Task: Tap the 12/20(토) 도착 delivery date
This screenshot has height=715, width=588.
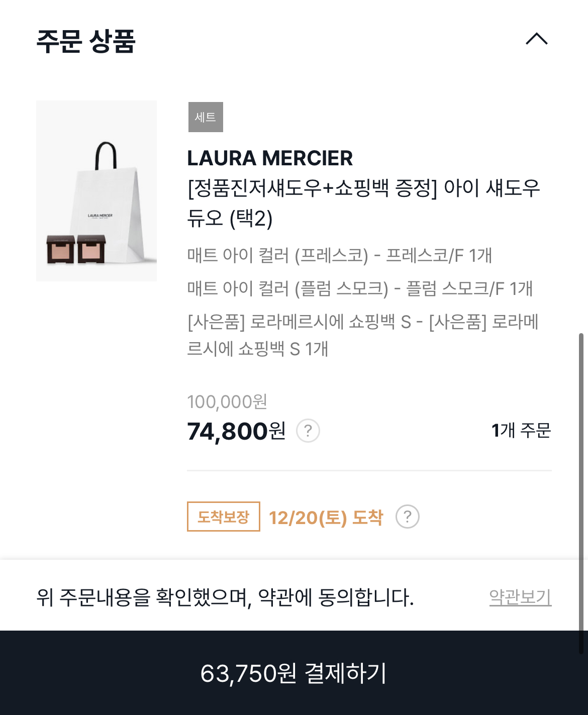Action: [326, 517]
